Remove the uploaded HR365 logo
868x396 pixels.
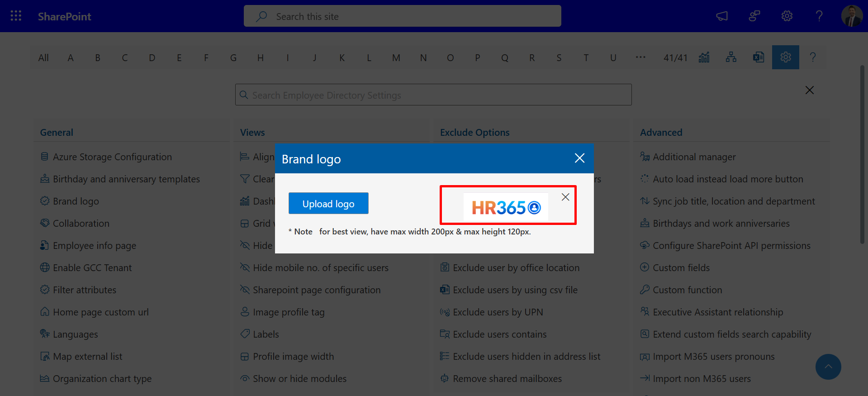point(565,197)
